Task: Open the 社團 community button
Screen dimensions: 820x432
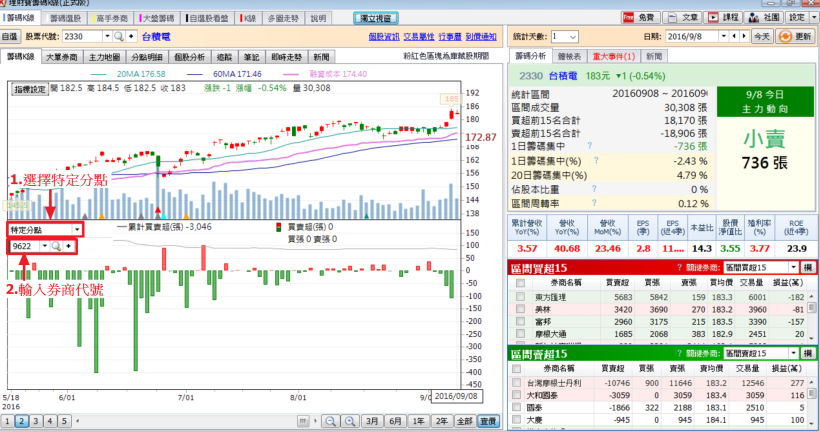Action: click(x=764, y=18)
